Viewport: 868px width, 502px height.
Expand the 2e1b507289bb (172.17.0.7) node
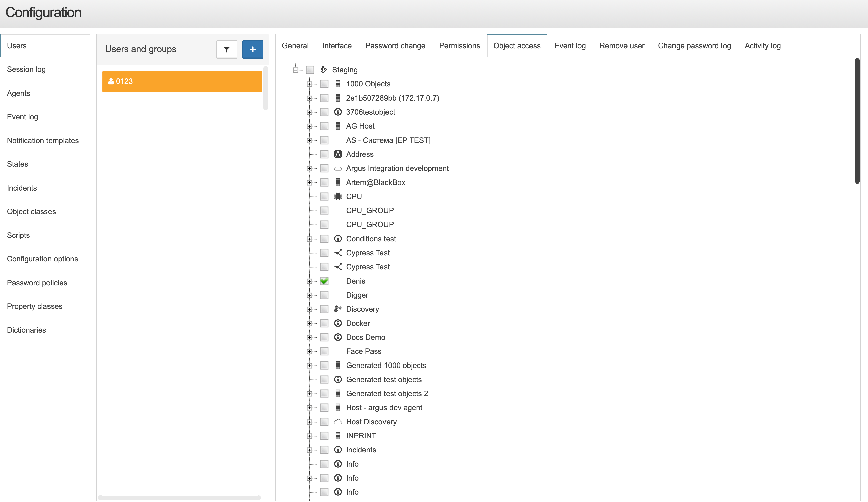pyautogui.click(x=309, y=98)
